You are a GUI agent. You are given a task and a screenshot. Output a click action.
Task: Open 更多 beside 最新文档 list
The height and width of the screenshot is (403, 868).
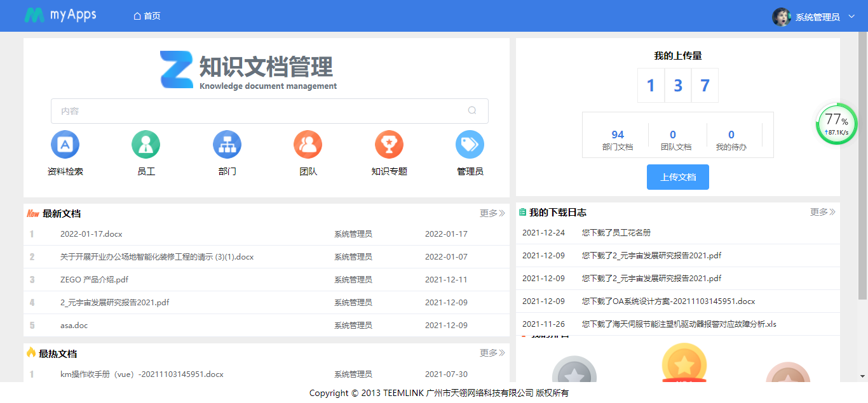(491, 213)
